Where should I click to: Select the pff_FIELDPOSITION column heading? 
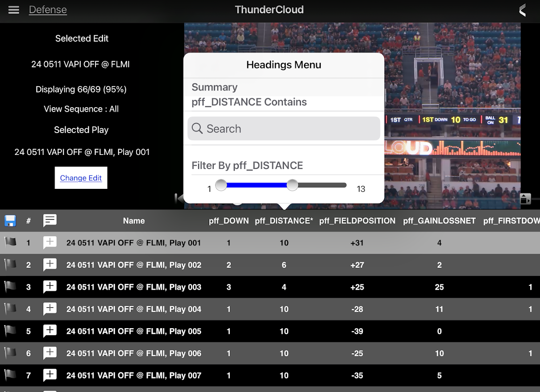[357, 221]
